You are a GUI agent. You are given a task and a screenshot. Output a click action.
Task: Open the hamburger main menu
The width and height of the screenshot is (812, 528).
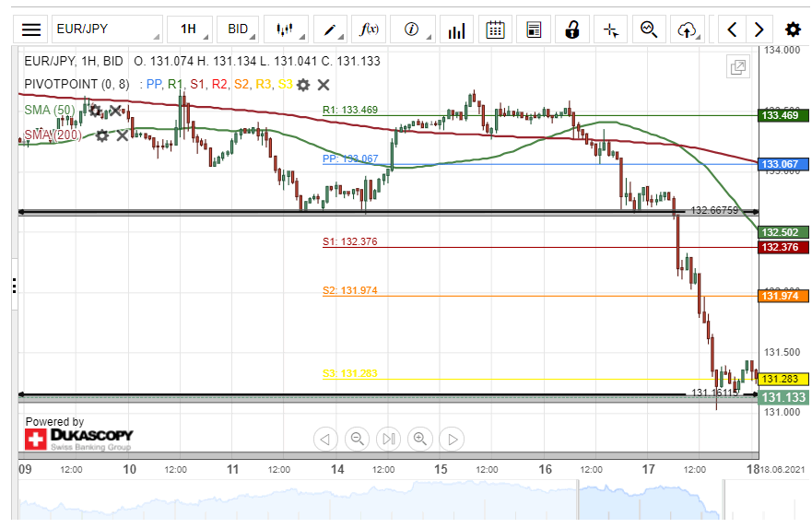point(31,29)
